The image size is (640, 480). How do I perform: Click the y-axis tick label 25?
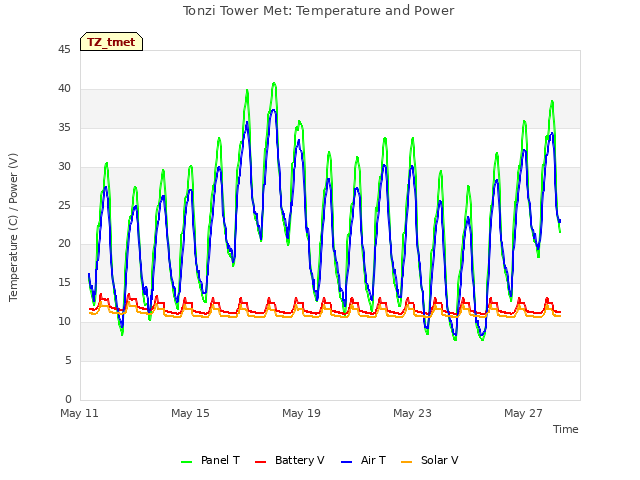(x=64, y=205)
